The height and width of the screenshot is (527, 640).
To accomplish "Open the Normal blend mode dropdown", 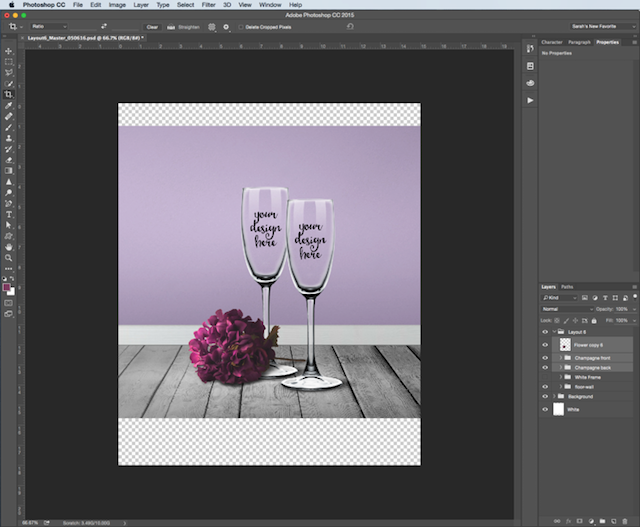I will [567, 309].
